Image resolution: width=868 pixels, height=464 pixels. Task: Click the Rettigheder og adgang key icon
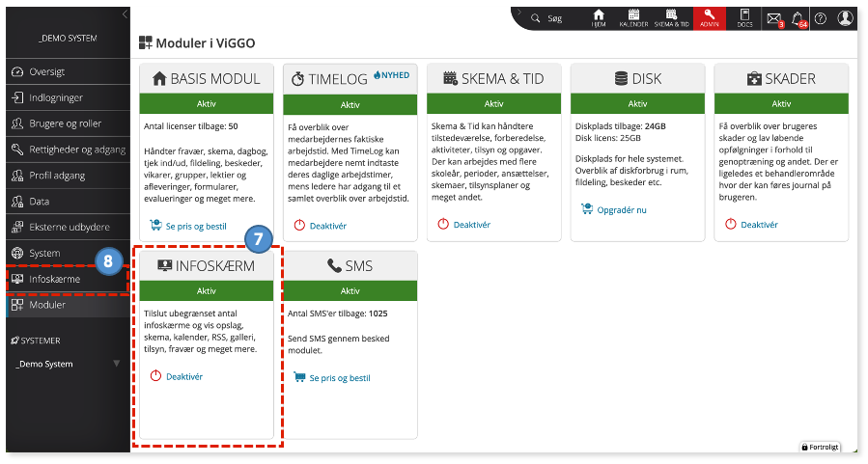pos(17,150)
